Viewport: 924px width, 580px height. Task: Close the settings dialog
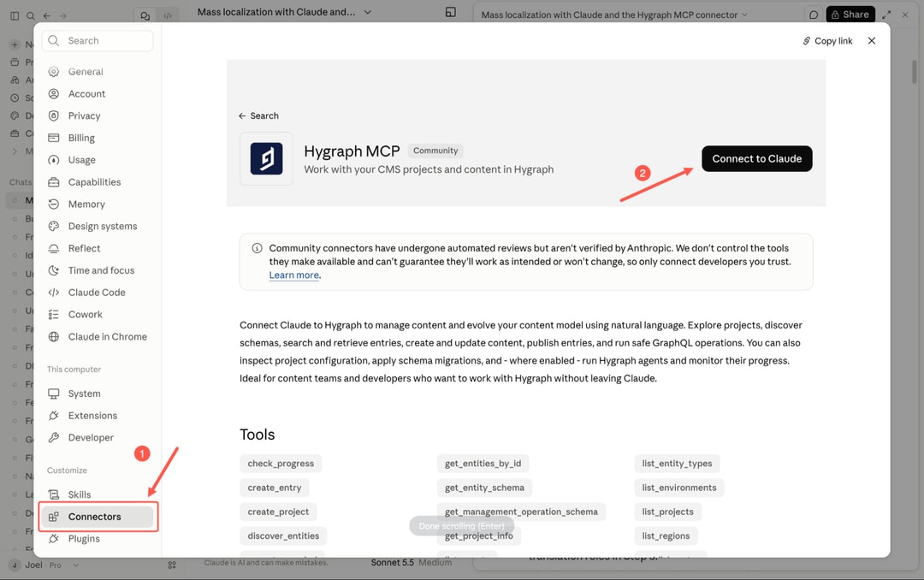pos(872,41)
